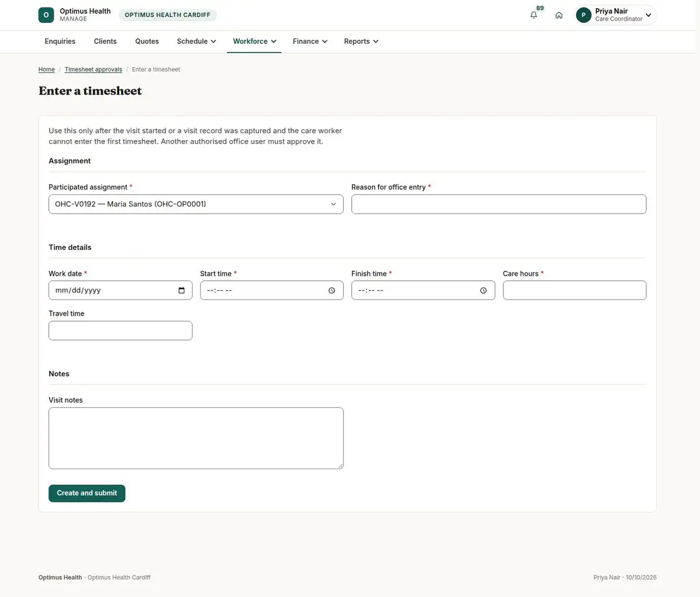The width and height of the screenshot is (700, 597).
Task: Expand the Workforce menu
Action: click(254, 41)
